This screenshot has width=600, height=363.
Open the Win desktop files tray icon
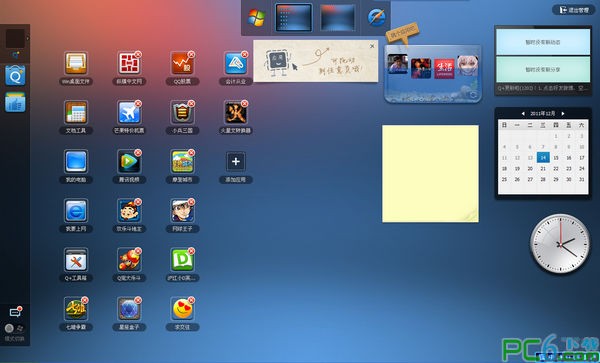[x=76, y=63]
